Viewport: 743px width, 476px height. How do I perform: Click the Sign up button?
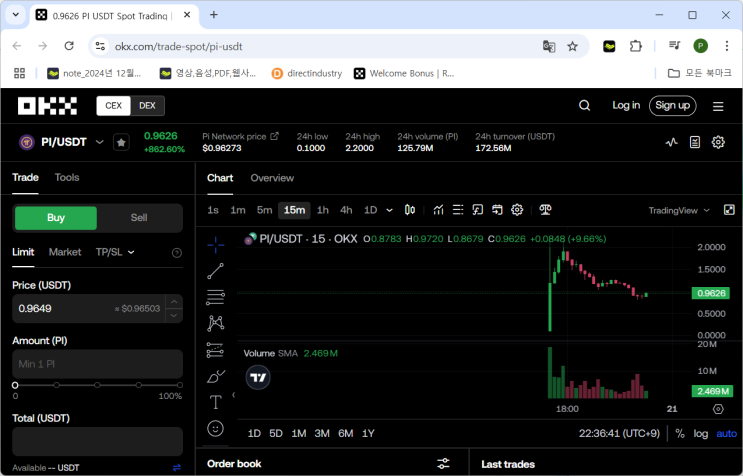click(673, 106)
